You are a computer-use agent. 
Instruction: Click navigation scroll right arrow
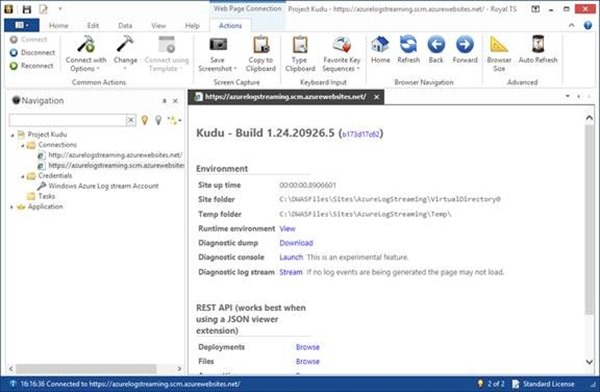(179, 369)
